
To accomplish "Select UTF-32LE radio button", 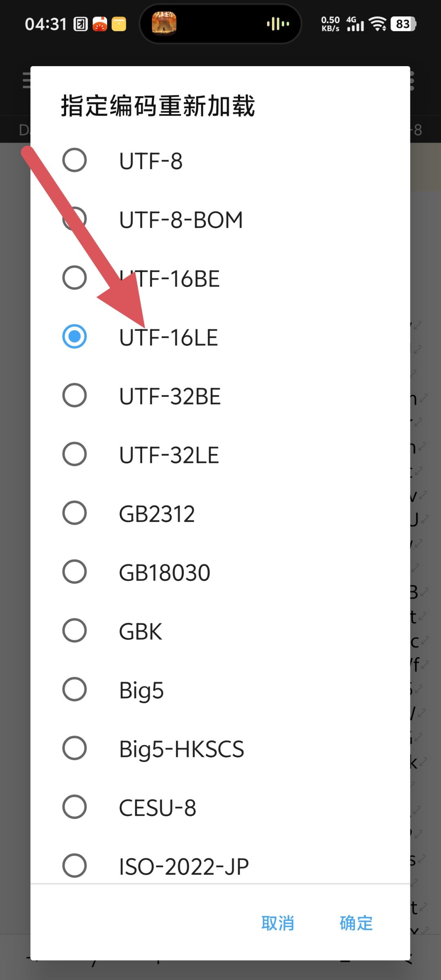I will pos(74,454).
